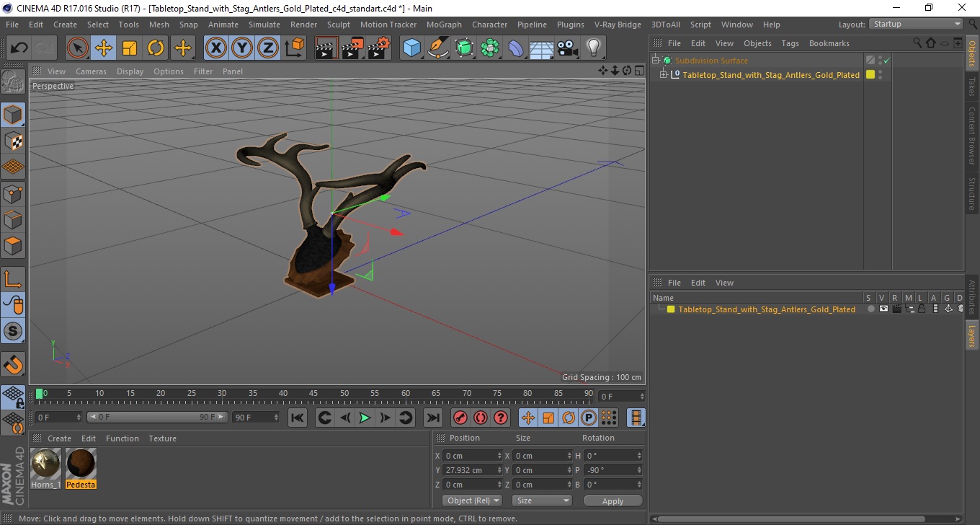This screenshot has height=525, width=980.
Task: Open the Array modeling objects icon
Action: click(490, 48)
